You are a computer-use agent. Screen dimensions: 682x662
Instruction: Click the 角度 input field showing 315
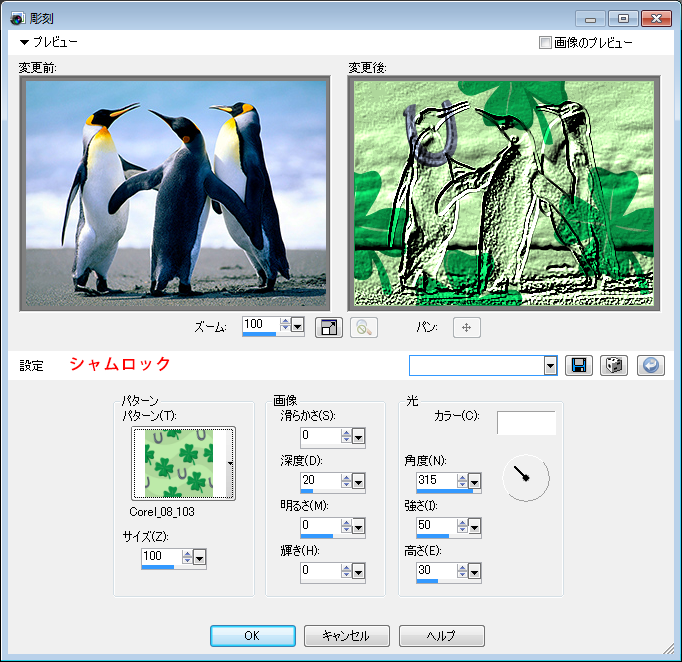tap(434, 481)
